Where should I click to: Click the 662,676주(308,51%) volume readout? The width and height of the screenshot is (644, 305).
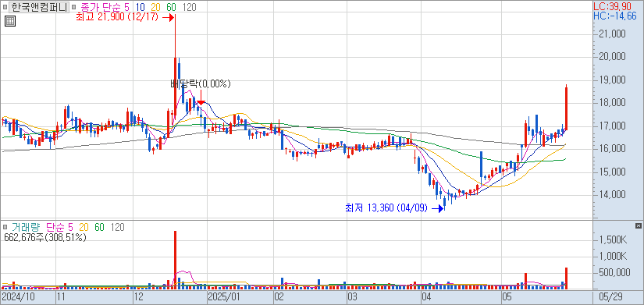(x=44, y=237)
